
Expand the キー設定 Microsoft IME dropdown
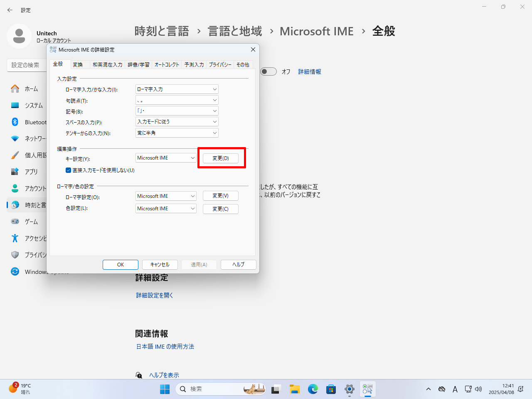pyautogui.click(x=166, y=158)
